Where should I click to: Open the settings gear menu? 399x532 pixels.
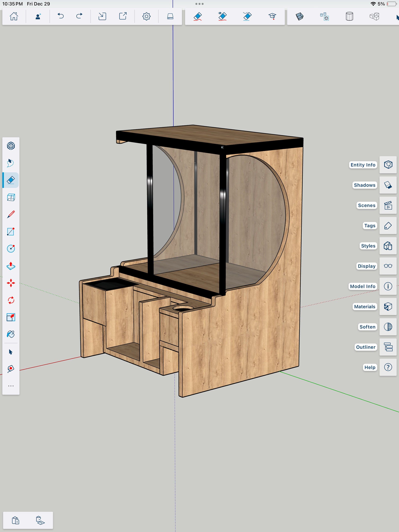click(x=146, y=16)
